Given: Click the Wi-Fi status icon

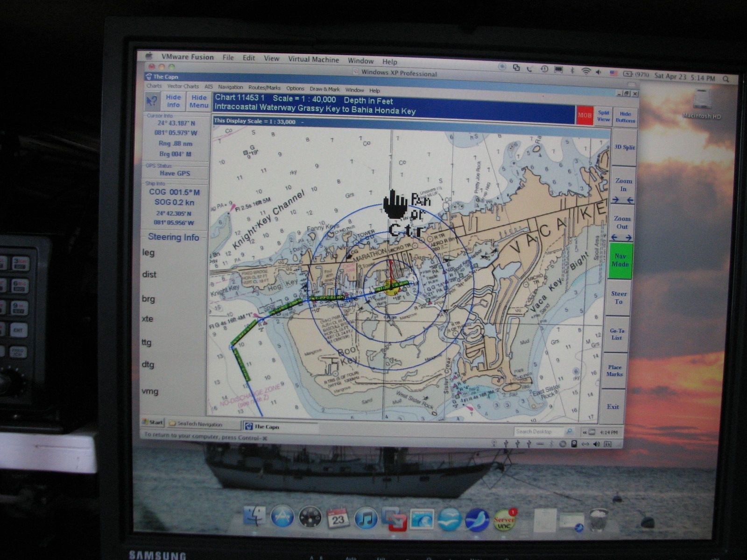Looking at the screenshot, I should tap(586, 70).
